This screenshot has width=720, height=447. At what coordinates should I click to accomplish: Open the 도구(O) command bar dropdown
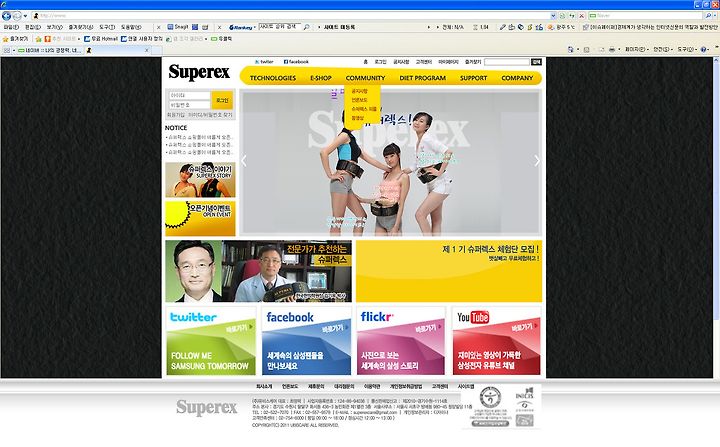tap(687, 49)
